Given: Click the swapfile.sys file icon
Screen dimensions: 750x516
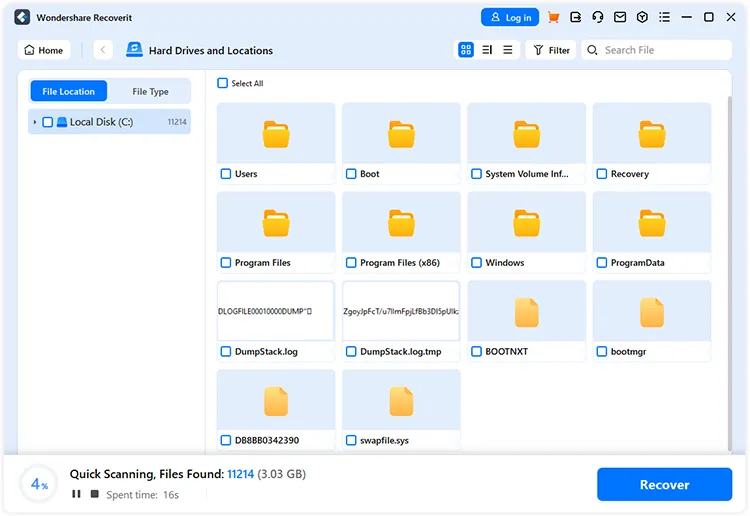Looking at the screenshot, I should 401,401.
